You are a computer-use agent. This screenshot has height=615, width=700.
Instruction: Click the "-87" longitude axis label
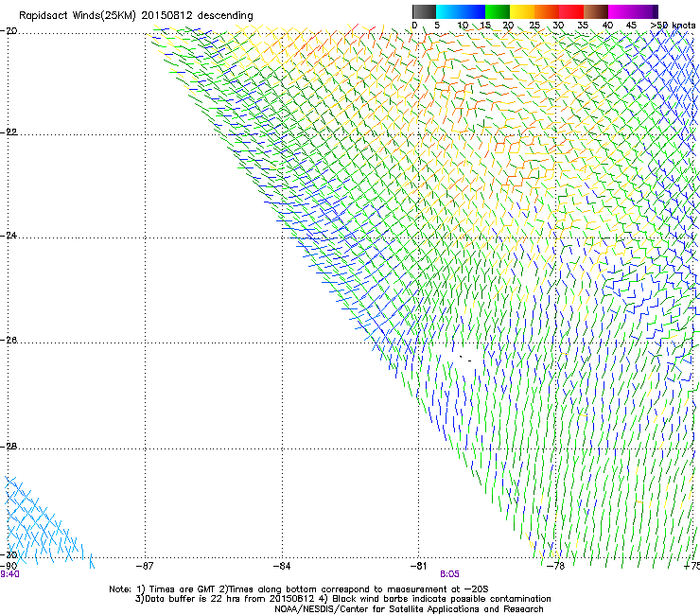click(145, 566)
